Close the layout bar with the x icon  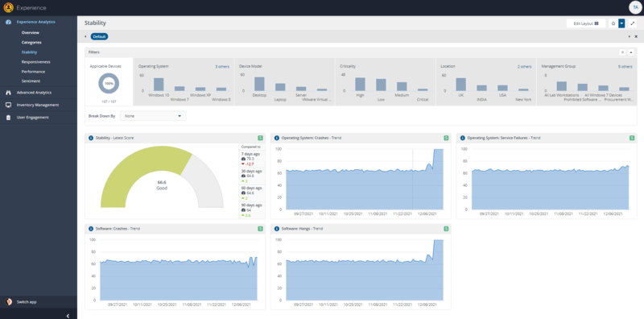click(x=636, y=36)
